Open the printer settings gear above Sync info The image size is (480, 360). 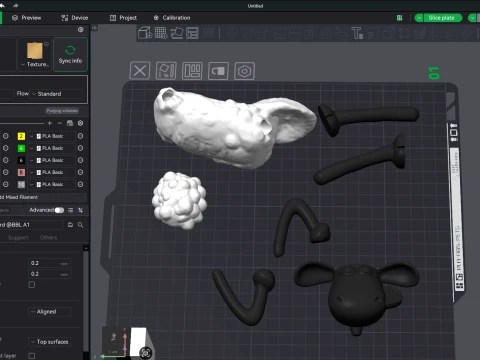81,30
